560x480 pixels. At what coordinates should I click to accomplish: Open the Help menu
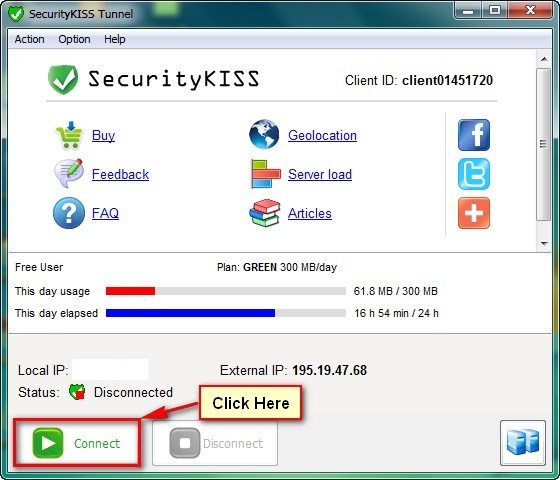[x=115, y=39]
